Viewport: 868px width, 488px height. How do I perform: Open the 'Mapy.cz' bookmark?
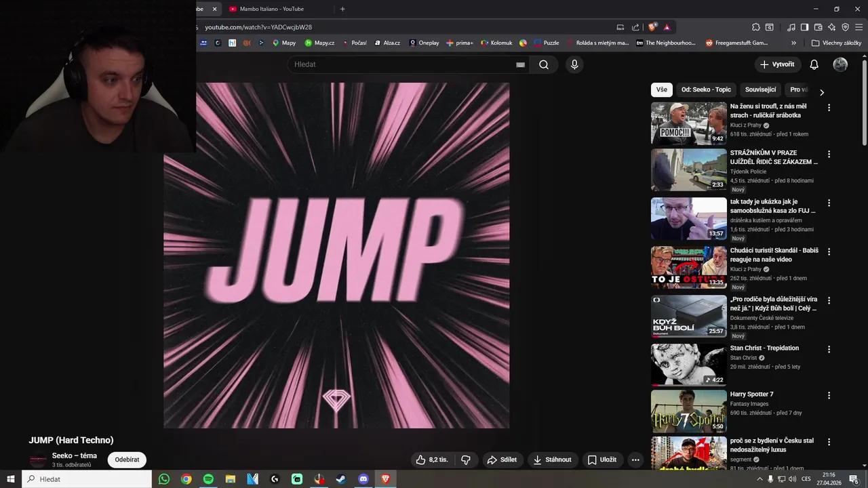[319, 43]
